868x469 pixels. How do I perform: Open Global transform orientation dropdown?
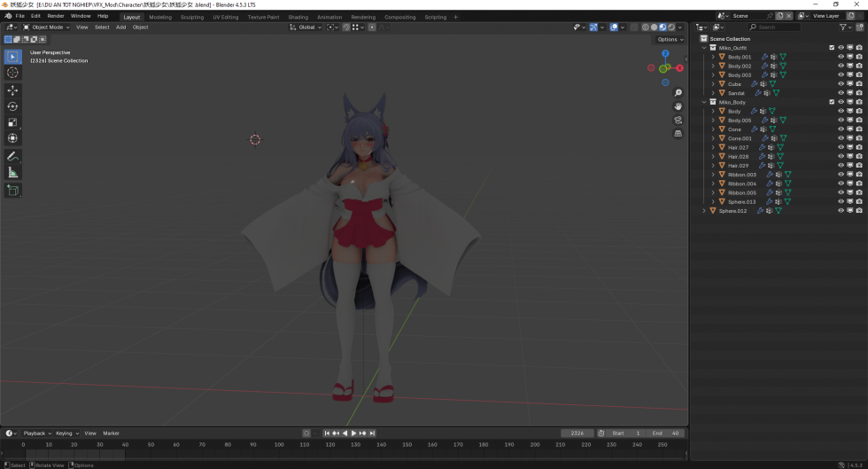(x=306, y=27)
